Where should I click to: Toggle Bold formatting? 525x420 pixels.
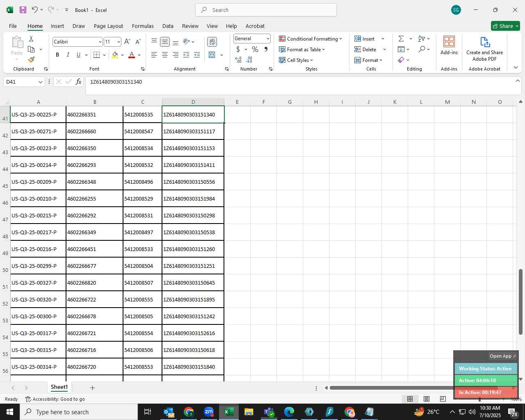click(57, 55)
